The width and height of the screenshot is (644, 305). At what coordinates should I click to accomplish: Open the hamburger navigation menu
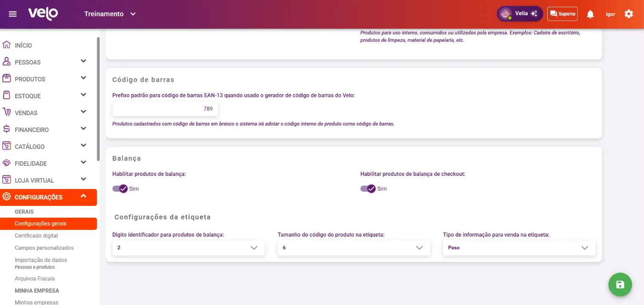pyautogui.click(x=13, y=14)
